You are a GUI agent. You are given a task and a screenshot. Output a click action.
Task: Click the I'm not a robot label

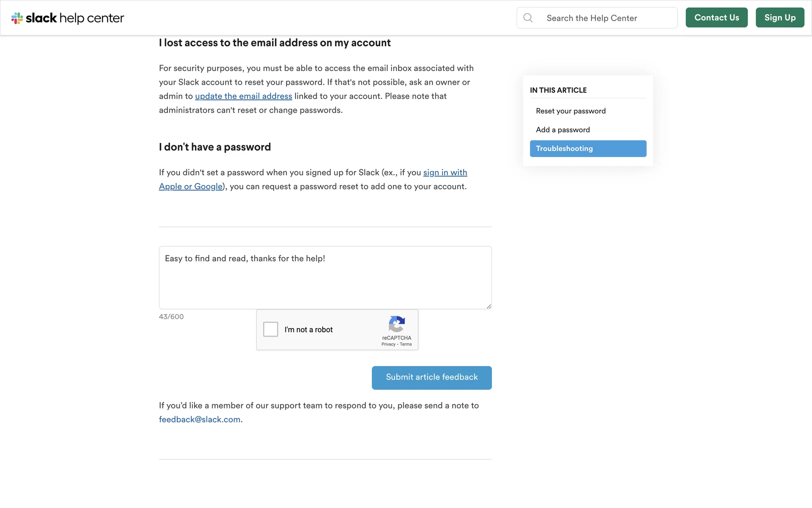coord(308,330)
